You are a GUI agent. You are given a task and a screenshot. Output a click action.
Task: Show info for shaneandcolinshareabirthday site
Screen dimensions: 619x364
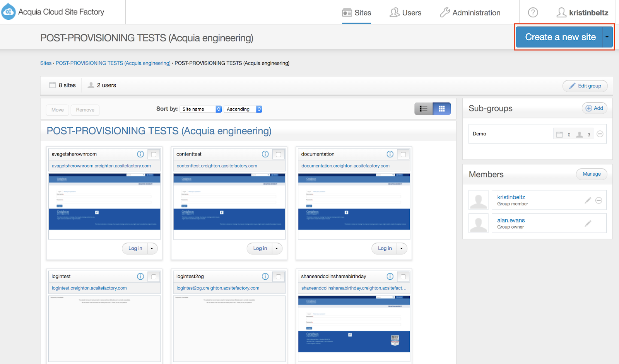click(390, 276)
